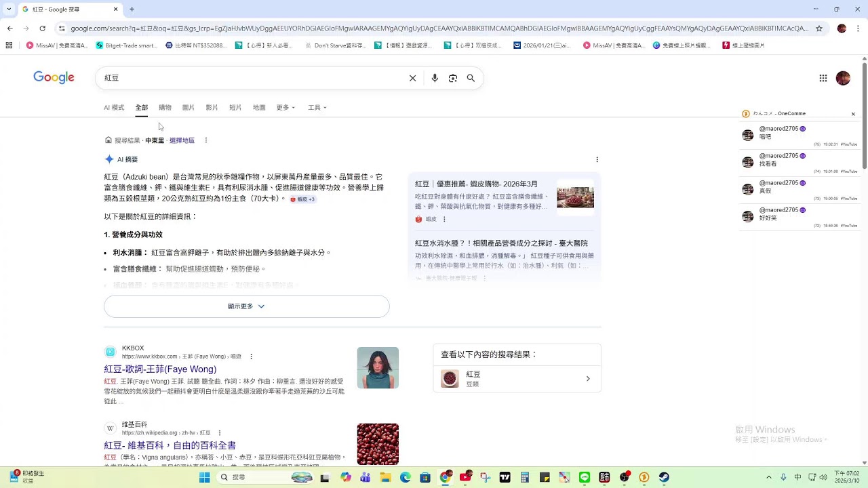The height and width of the screenshot is (488, 868).
Task: Open the bookmarks apps grid icon
Action: (9, 45)
